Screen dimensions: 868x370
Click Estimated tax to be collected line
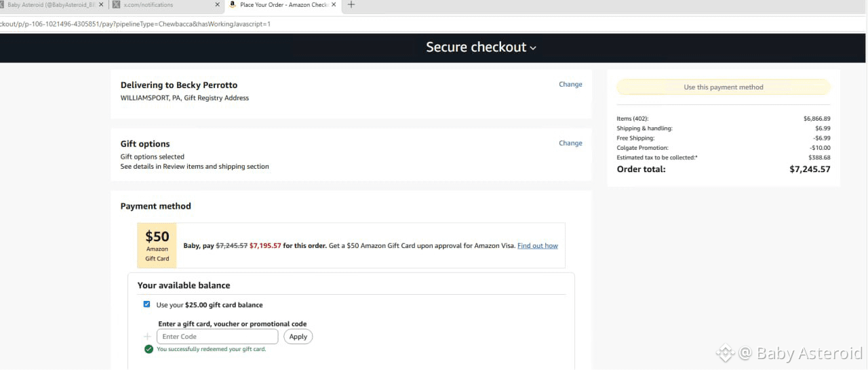pyautogui.click(x=723, y=157)
